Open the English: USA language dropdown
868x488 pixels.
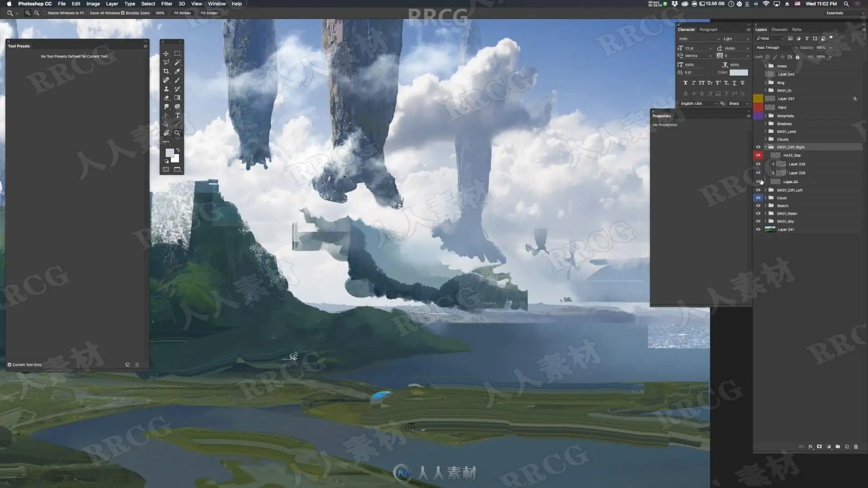[698, 103]
